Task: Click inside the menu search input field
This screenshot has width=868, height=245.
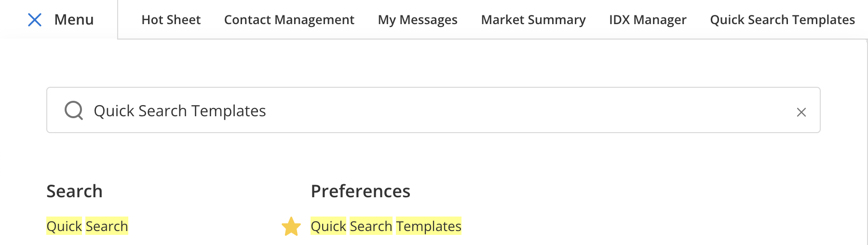Action: pos(433,110)
